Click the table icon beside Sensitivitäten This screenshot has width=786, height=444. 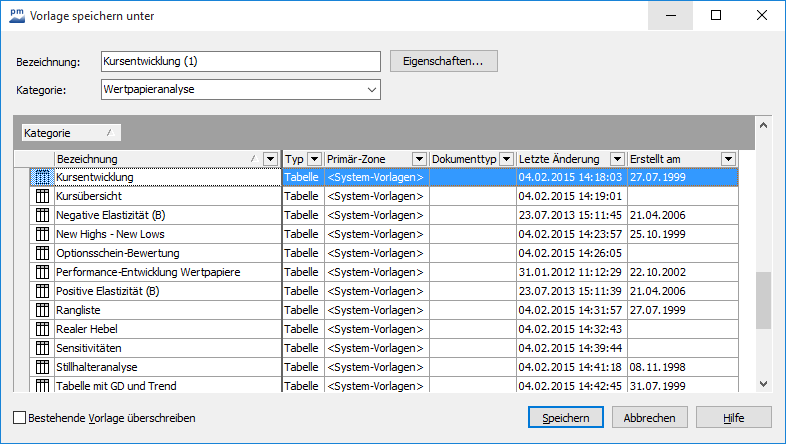coord(42,348)
